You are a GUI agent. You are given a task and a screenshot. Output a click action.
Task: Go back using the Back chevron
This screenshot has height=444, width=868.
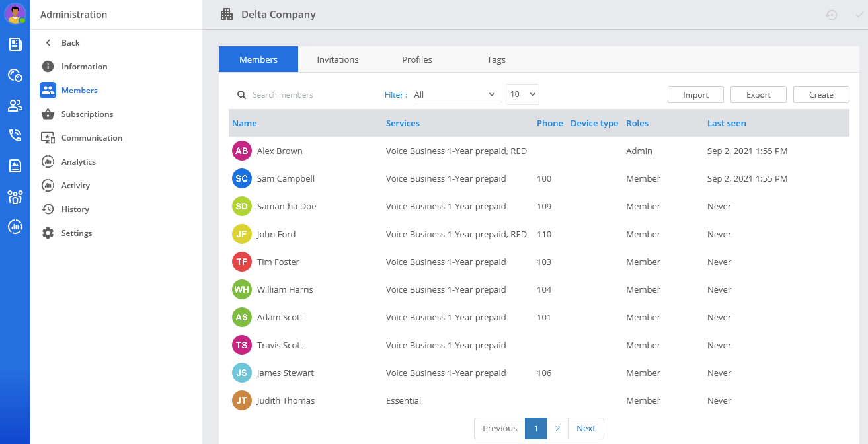coord(48,43)
